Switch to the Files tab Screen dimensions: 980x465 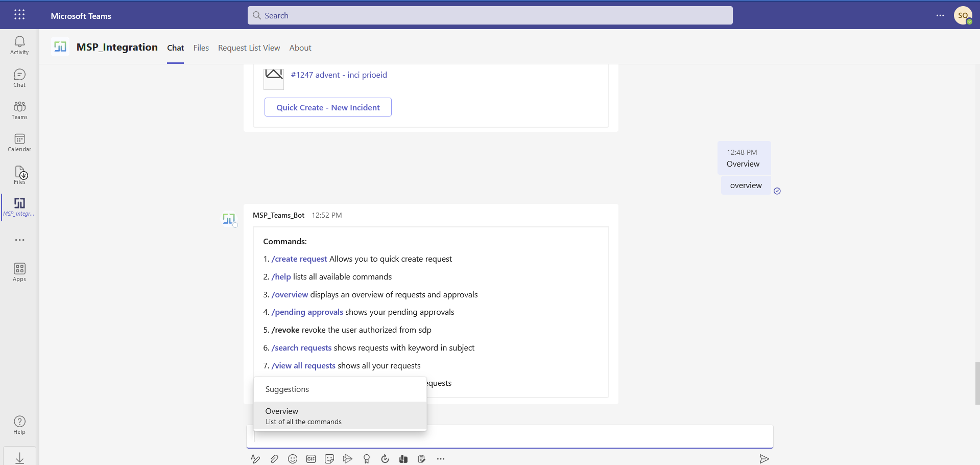tap(201, 48)
